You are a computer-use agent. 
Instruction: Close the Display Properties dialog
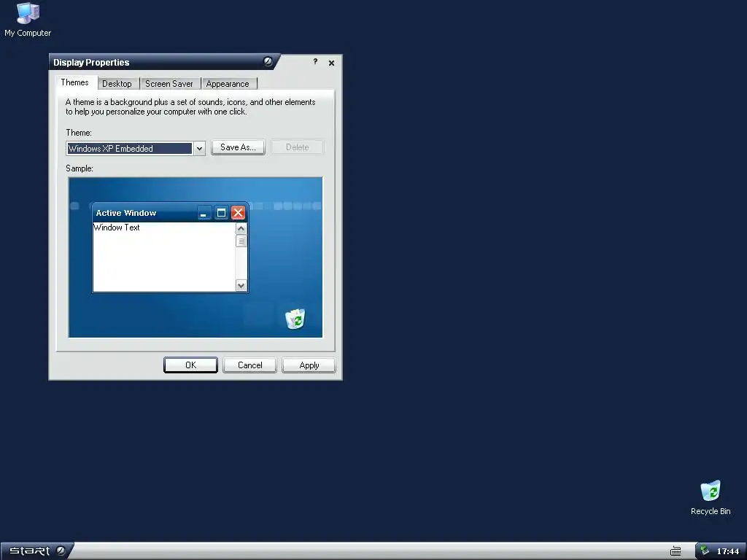332,63
